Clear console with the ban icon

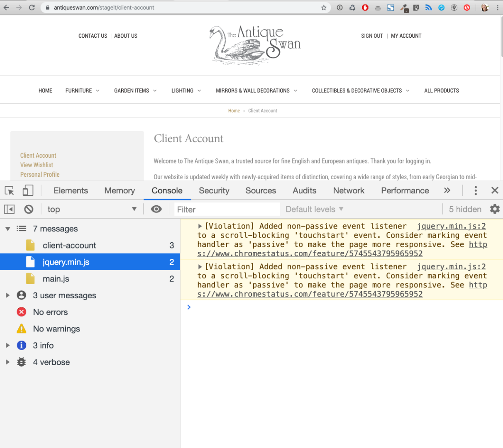[29, 209]
